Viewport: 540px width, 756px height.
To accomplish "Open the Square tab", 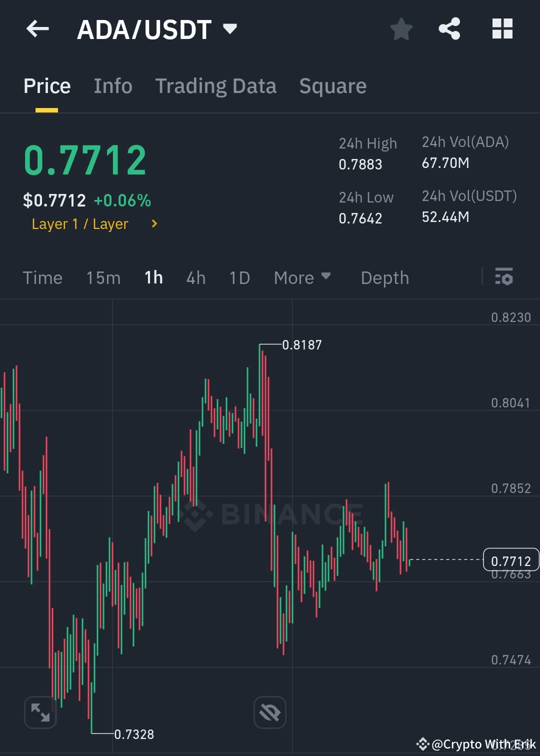I will [332, 85].
